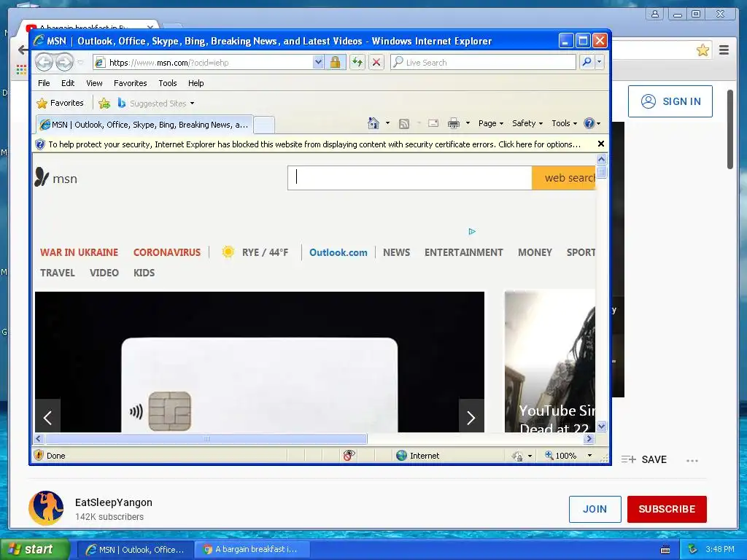Click the AdChoices triangle icon
This screenshot has height=560, width=747.
[472, 231]
